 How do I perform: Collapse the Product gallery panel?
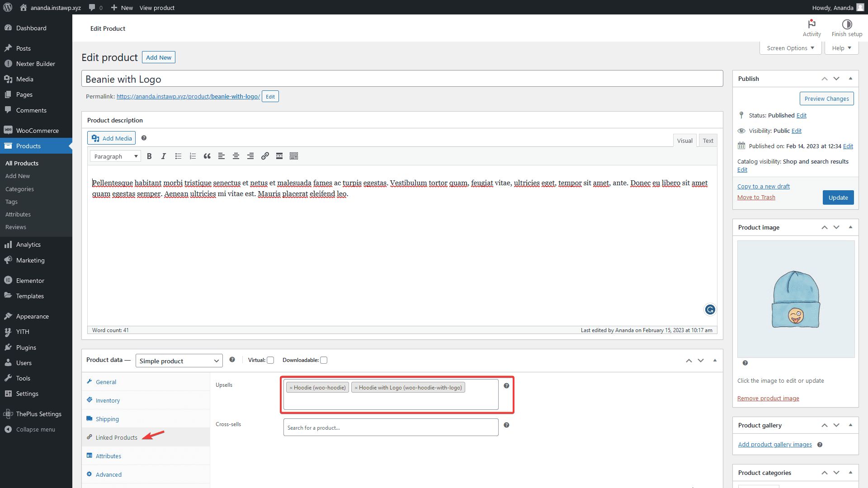pyautogui.click(x=850, y=425)
